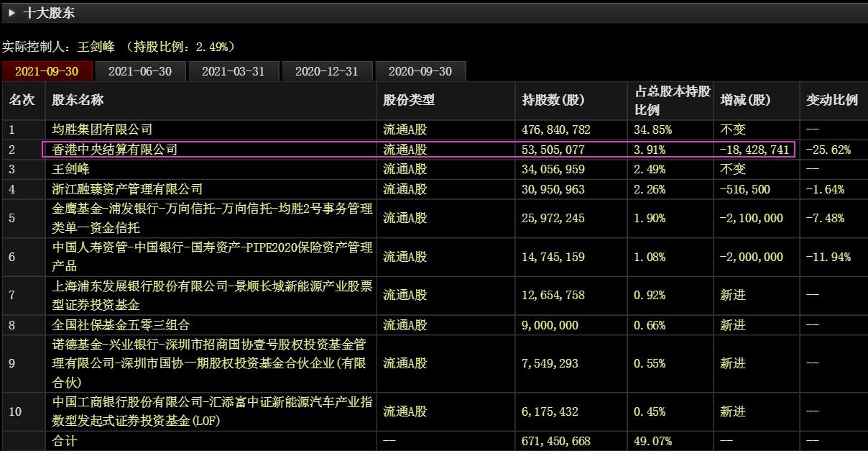The height and width of the screenshot is (451, 868).
Task: Click change value -2,000,000
Action: click(752, 257)
